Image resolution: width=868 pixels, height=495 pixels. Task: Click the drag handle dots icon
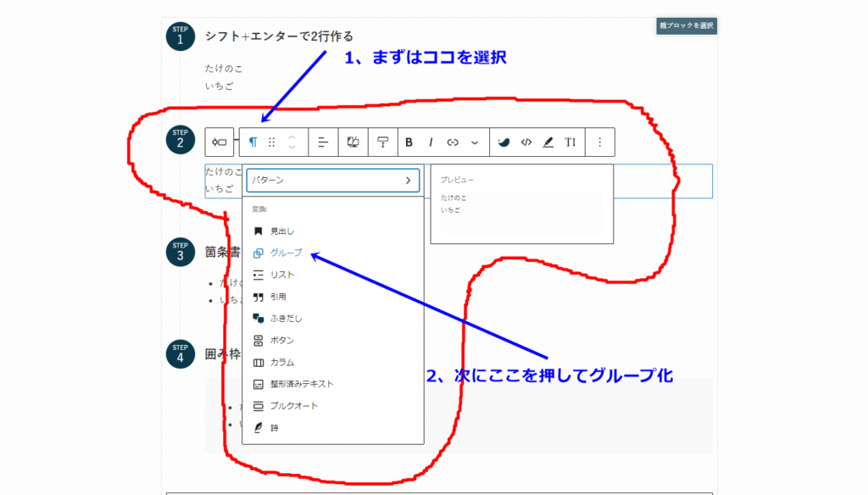(x=272, y=142)
